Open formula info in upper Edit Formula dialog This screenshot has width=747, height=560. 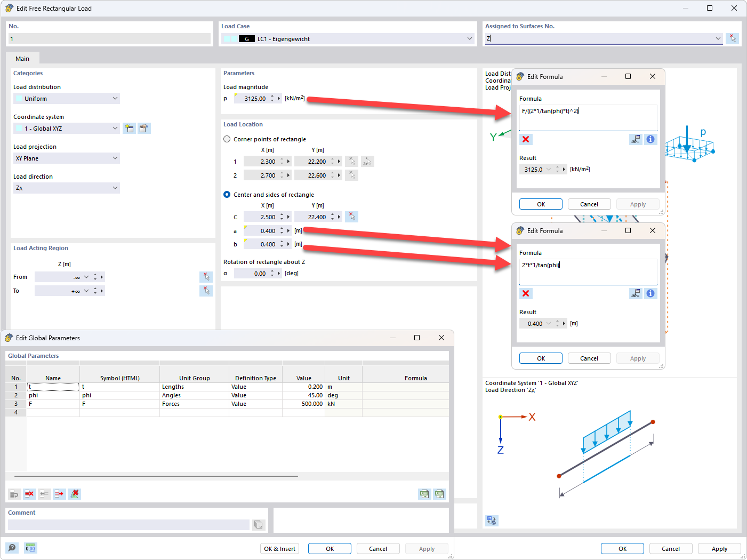pyautogui.click(x=650, y=139)
